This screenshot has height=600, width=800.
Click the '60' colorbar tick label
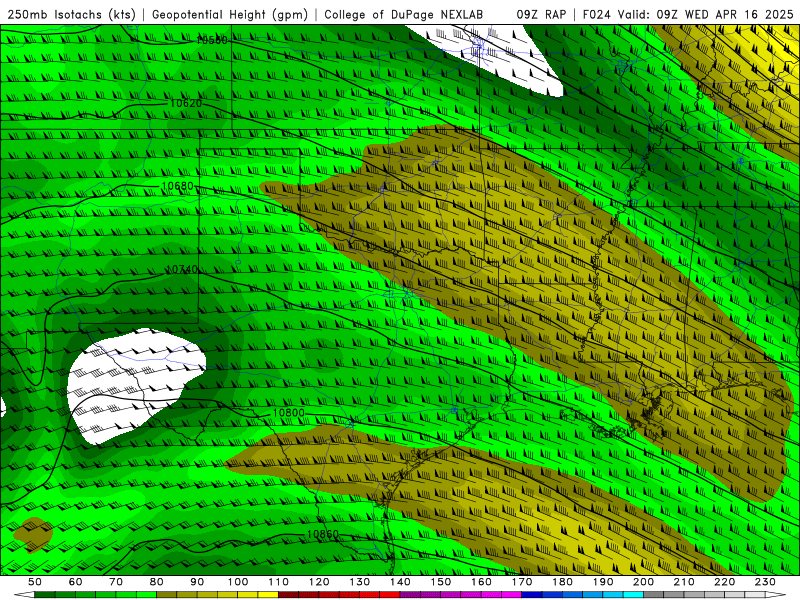pos(76,582)
